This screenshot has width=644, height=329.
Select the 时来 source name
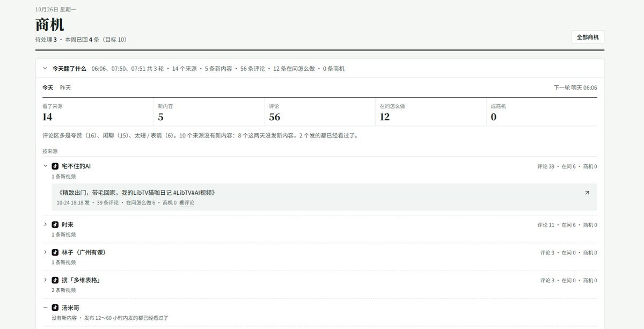tap(68, 224)
